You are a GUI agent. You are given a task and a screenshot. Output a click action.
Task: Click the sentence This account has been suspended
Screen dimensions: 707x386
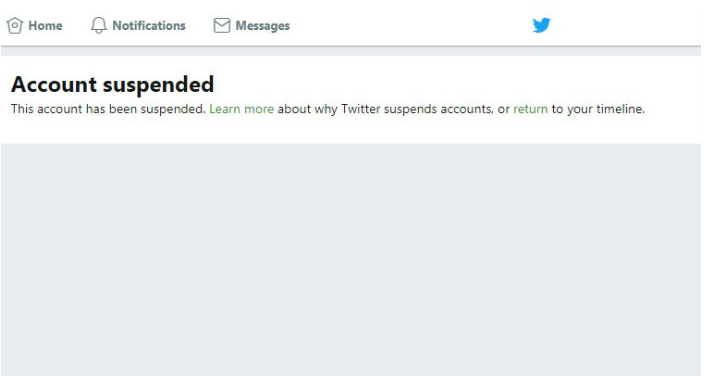pyautogui.click(x=108, y=109)
